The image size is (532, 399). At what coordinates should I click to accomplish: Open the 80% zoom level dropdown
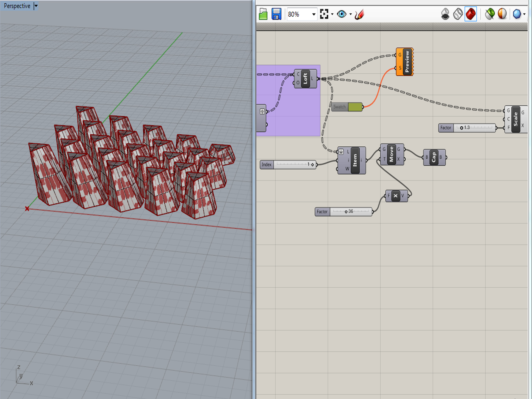coord(314,14)
